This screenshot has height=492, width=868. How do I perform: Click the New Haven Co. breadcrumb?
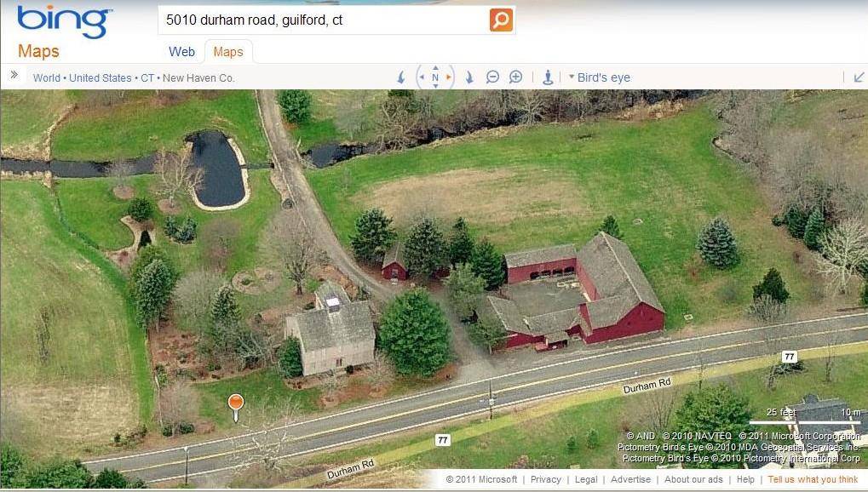[198, 78]
